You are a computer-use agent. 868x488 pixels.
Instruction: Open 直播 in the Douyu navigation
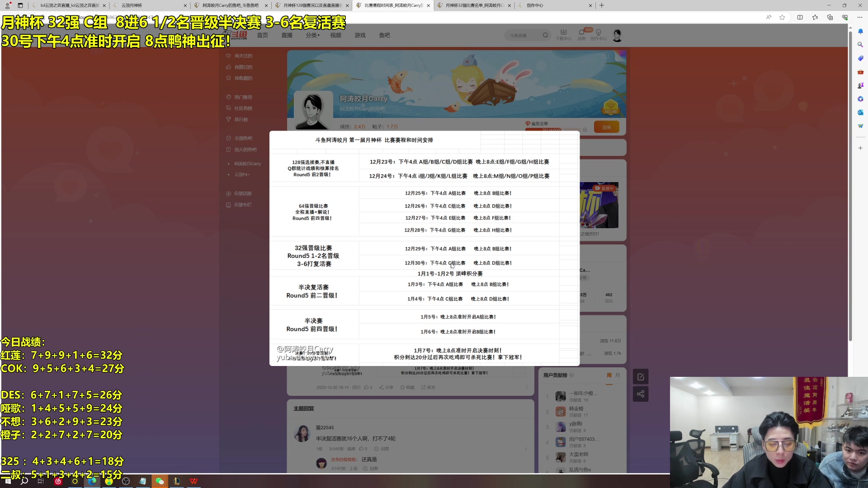click(x=287, y=35)
